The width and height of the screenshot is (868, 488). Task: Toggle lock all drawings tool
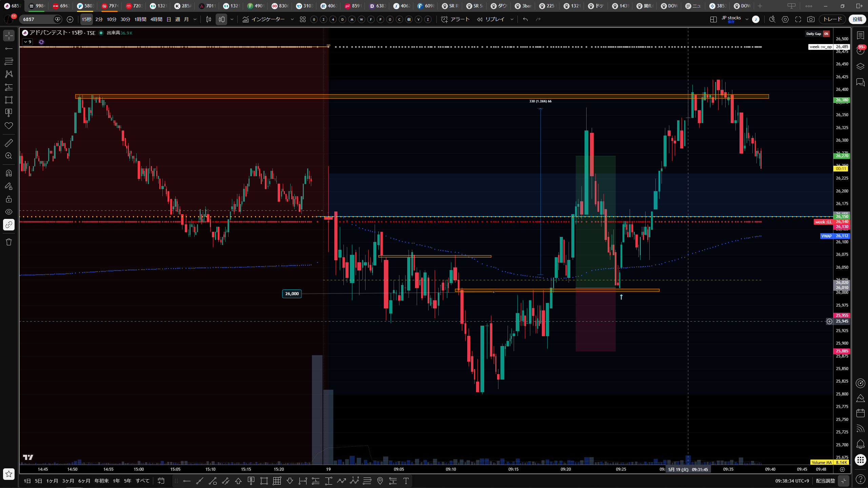point(9,199)
